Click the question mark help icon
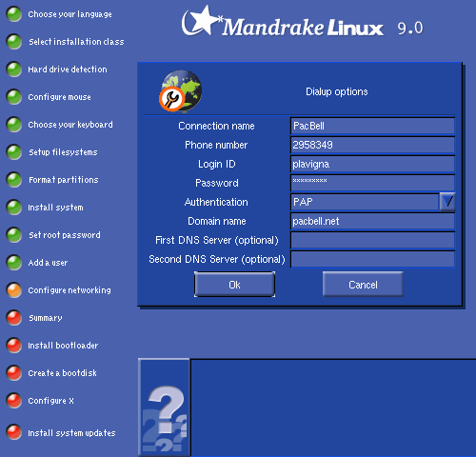The height and width of the screenshot is (457, 476). [x=165, y=407]
